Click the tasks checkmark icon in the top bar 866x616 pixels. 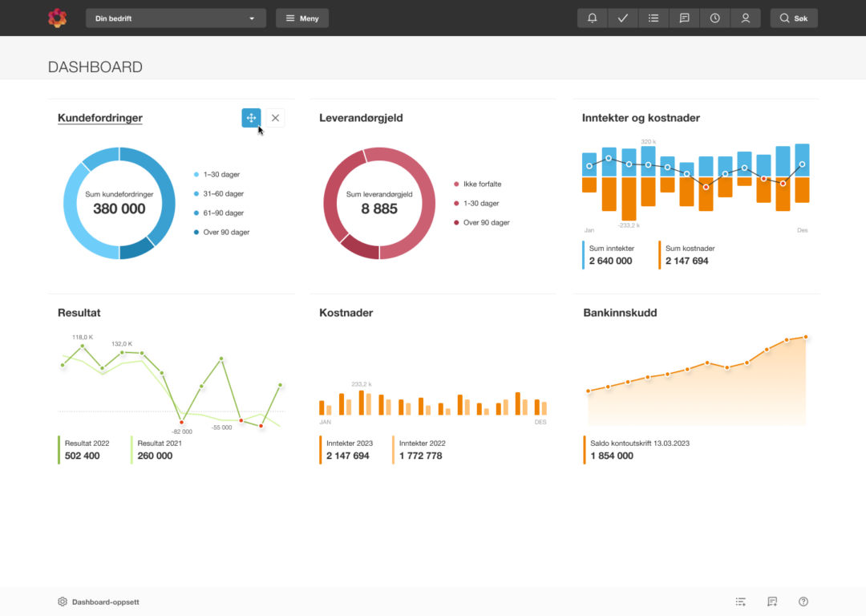623,18
